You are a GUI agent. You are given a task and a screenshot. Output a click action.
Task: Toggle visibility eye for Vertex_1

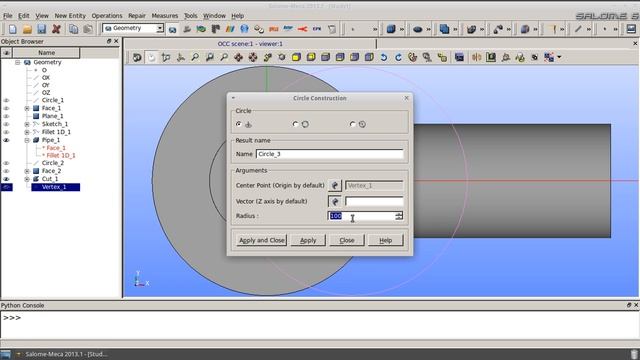coord(6,187)
